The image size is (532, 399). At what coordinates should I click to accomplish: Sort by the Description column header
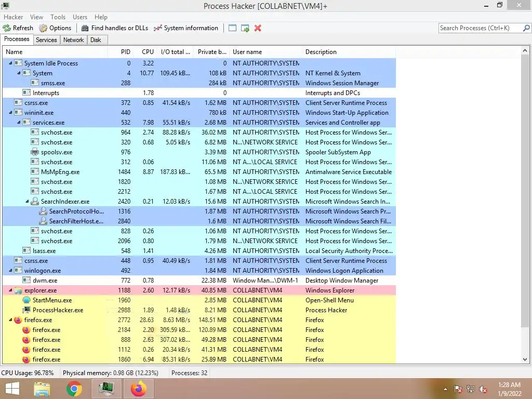pos(349,52)
